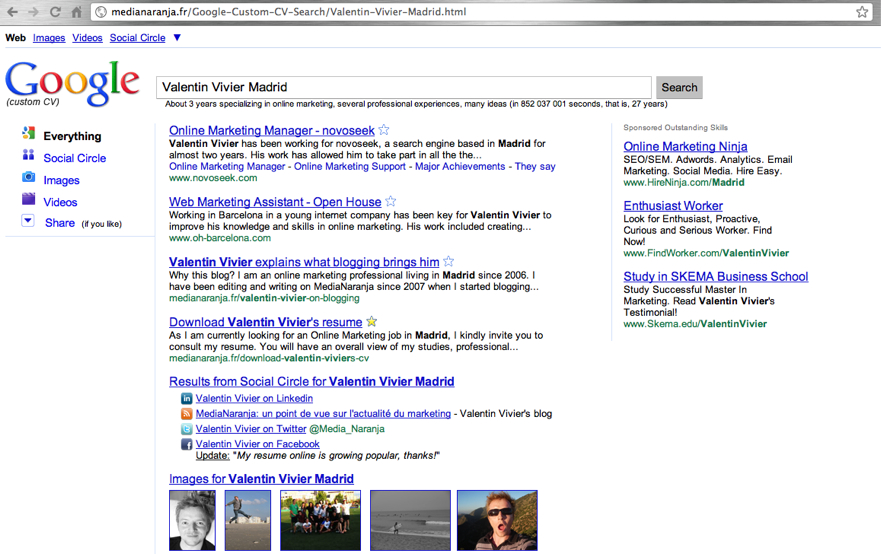Click the Blogger icon next to MediaNaranja
The width and height of the screenshot is (881, 554).
pos(186,414)
